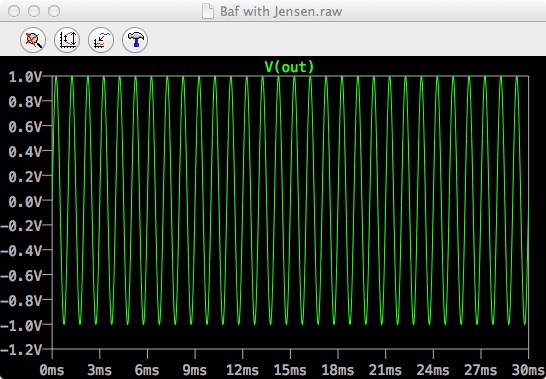Click the -1.0V vertical axis label

pyautogui.click(x=21, y=326)
